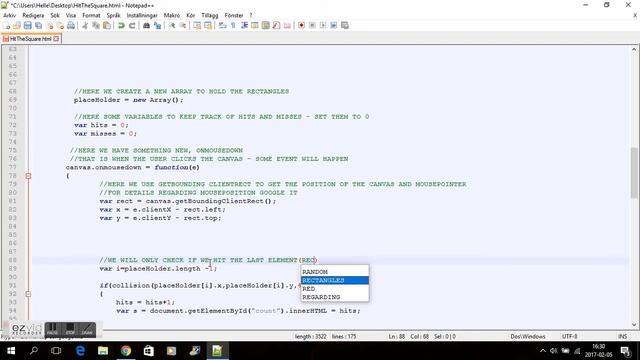Toggle the Function List panel icon
Viewport: 640px width, 360px height.
276,25
